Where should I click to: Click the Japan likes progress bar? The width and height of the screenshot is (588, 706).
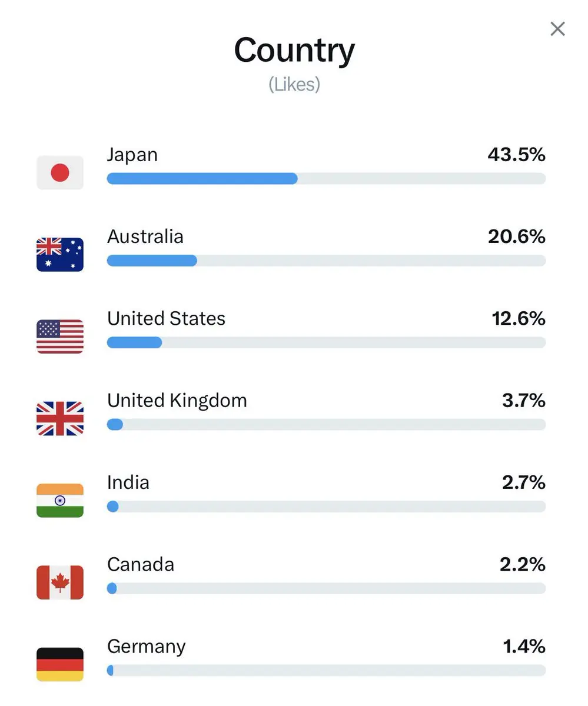[x=326, y=178]
